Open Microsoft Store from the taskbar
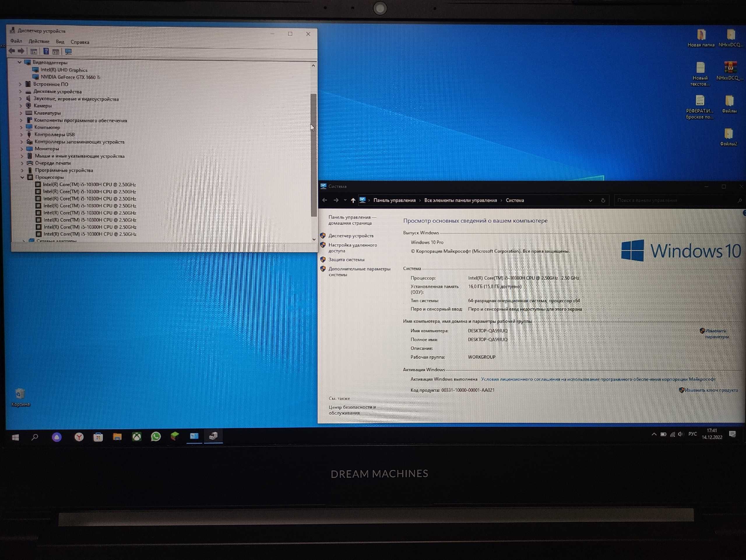The height and width of the screenshot is (560, 746). 98,437
